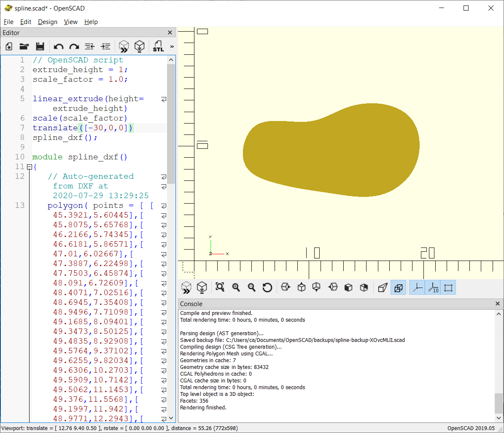This screenshot has width=504, height=433.
Task: Toggle the Show Edges button
Action: pos(448,288)
